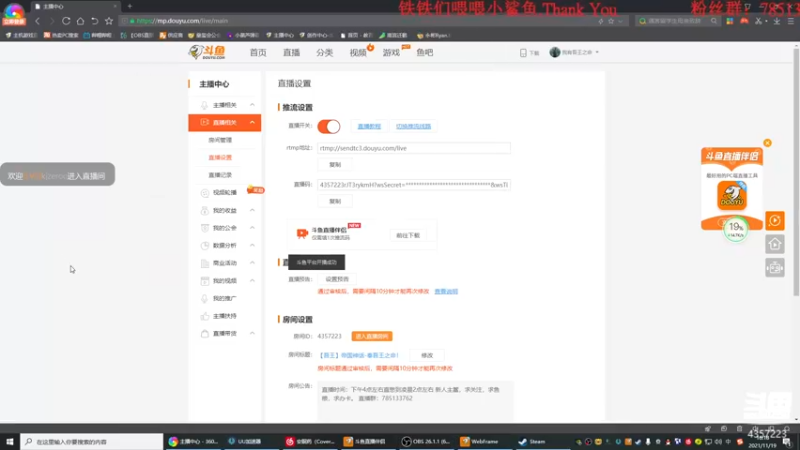Expand the 我的视频 sidebar section
This screenshot has height=450, width=800.
(253, 281)
